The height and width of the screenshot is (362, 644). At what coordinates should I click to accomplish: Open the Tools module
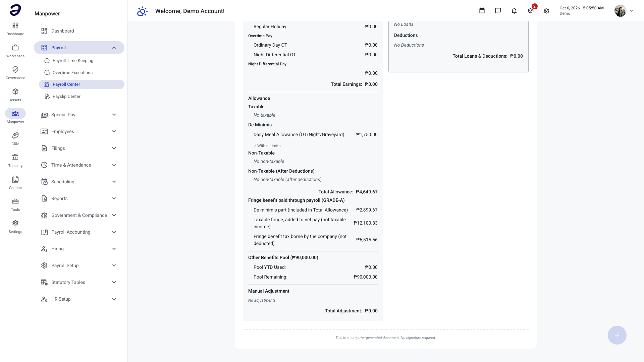(15, 204)
